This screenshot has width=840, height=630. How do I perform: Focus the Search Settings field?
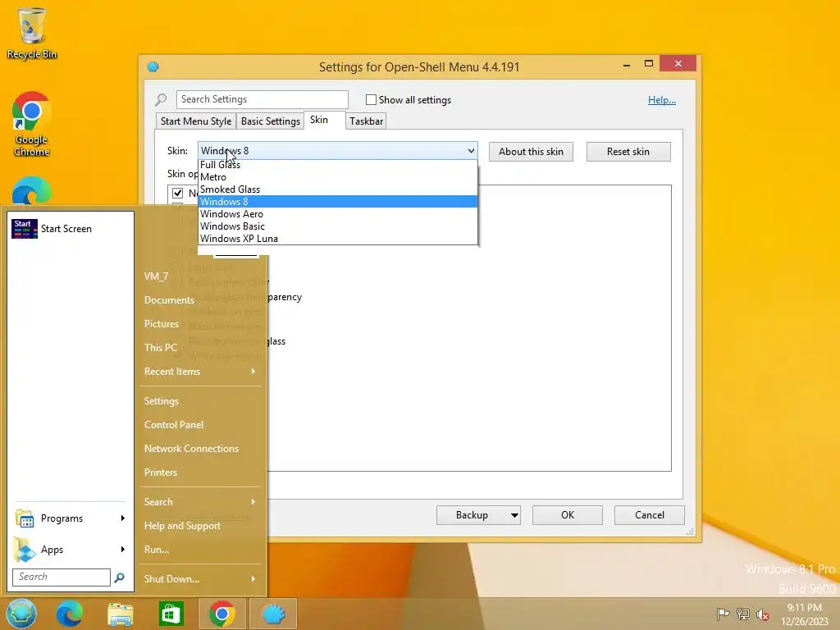(262, 99)
